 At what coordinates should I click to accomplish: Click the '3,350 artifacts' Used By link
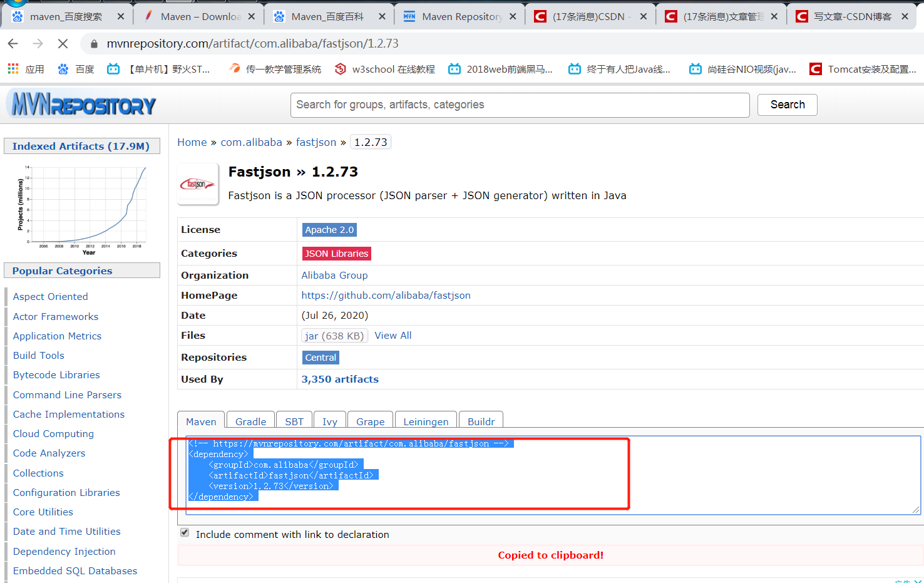coord(340,379)
